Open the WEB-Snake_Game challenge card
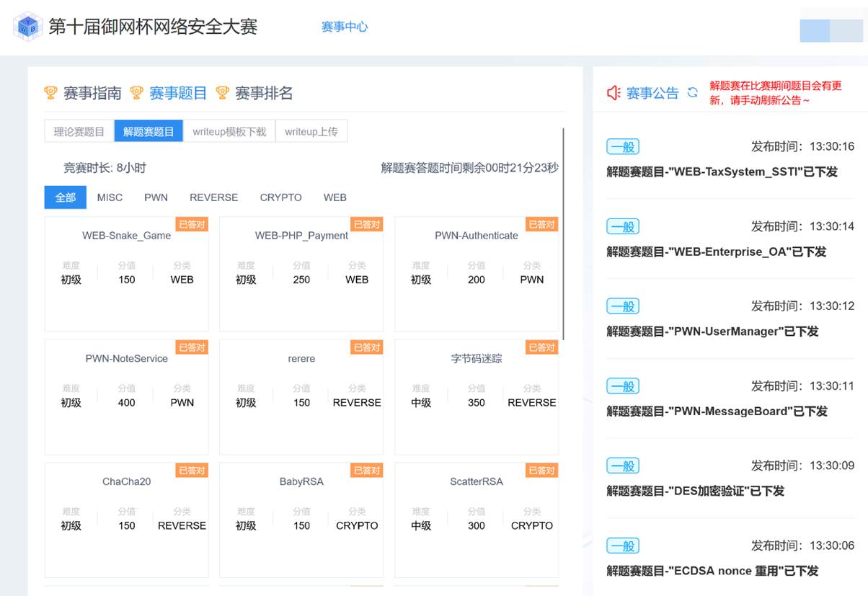The width and height of the screenshot is (868, 596). pos(127,274)
